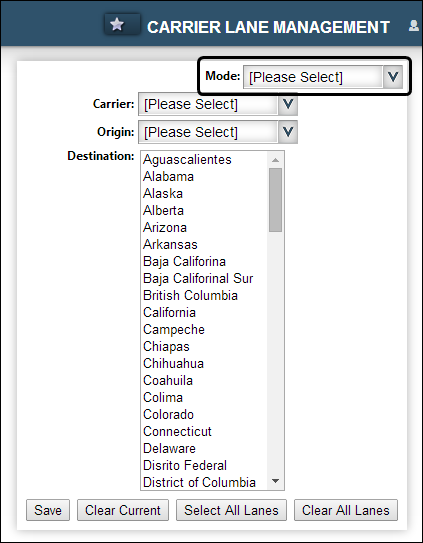Click the Clear All Lanes button
This screenshot has width=423, height=543.
pyautogui.click(x=346, y=510)
